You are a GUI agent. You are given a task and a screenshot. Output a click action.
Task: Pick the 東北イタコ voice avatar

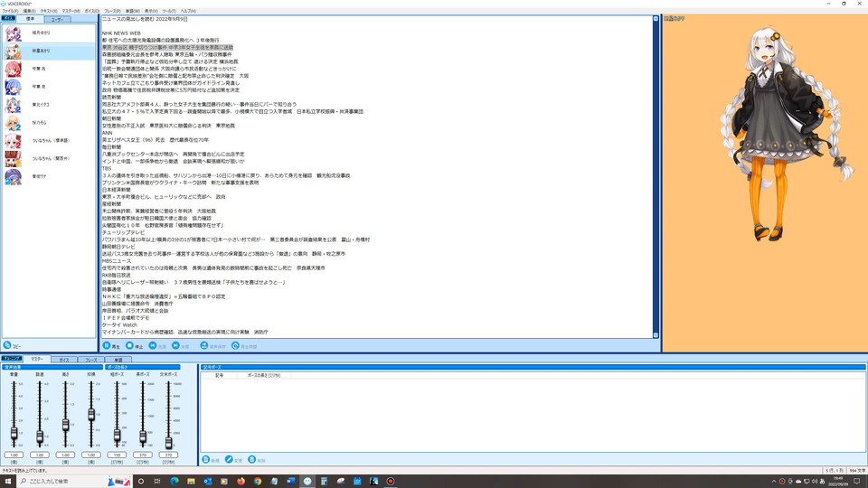point(13,105)
